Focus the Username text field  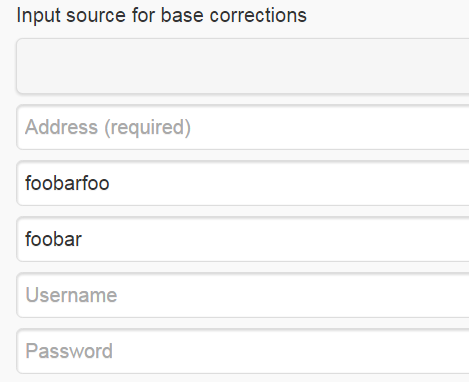click(x=243, y=295)
